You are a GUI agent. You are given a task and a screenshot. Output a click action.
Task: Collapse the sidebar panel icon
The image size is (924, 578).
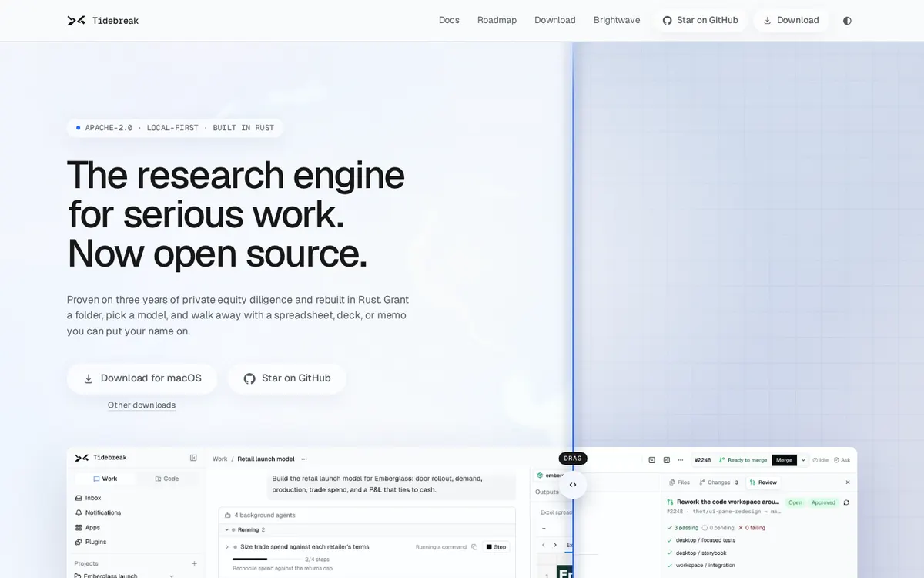click(x=193, y=458)
